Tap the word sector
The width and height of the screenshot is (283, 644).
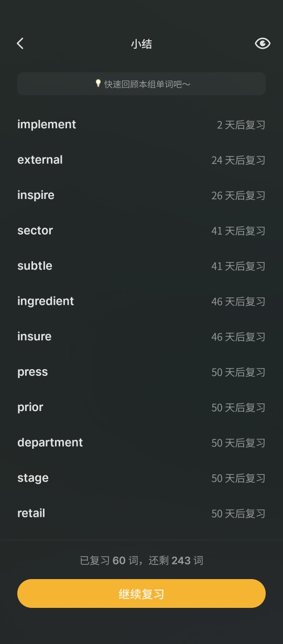(35, 230)
